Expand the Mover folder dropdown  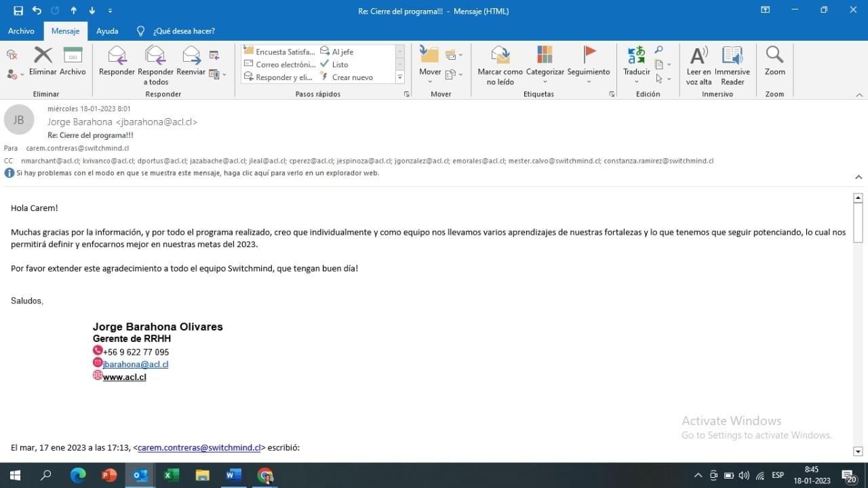click(x=430, y=82)
